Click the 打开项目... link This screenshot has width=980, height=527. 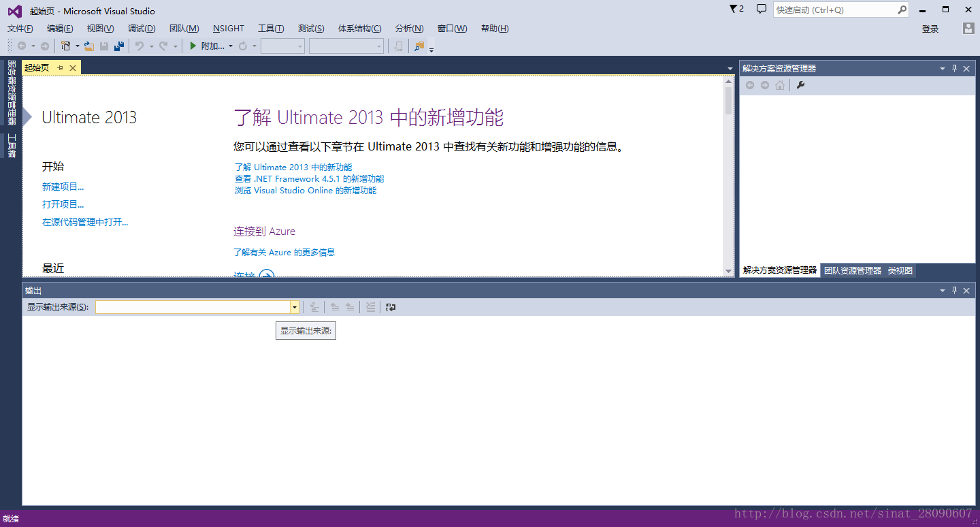[63, 204]
